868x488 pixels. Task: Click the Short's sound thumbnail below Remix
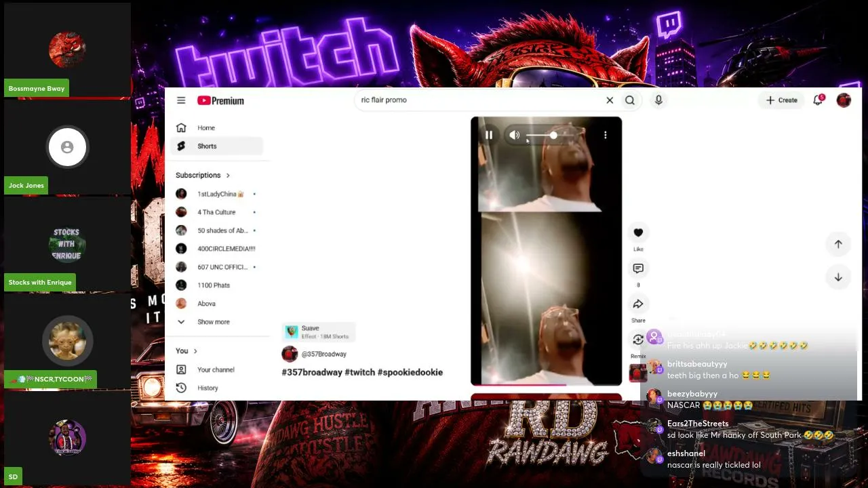638,373
